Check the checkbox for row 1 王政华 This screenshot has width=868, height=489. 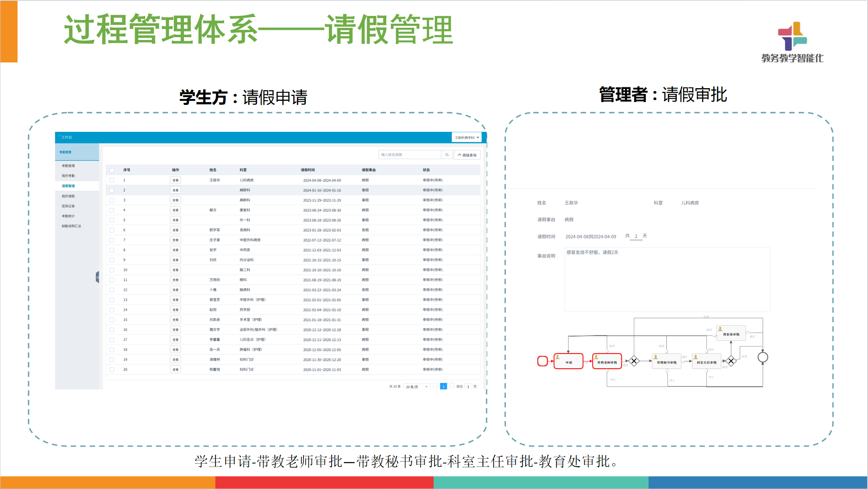112,180
